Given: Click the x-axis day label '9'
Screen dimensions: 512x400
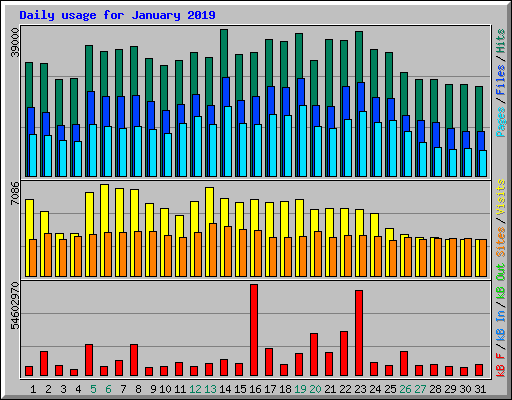Looking at the screenshot, I should click(x=153, y=389).
